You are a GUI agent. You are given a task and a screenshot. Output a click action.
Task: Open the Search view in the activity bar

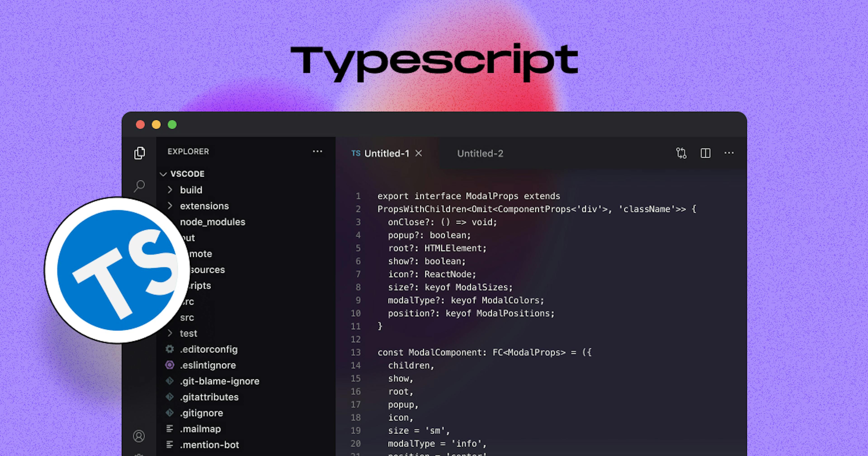pyautogui.click(x=139, y=185)
